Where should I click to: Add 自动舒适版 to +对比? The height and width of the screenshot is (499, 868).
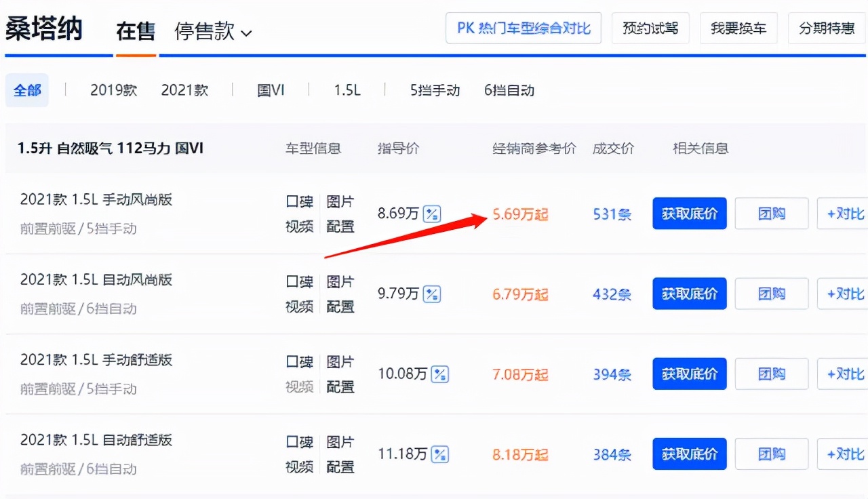point(843,454)
